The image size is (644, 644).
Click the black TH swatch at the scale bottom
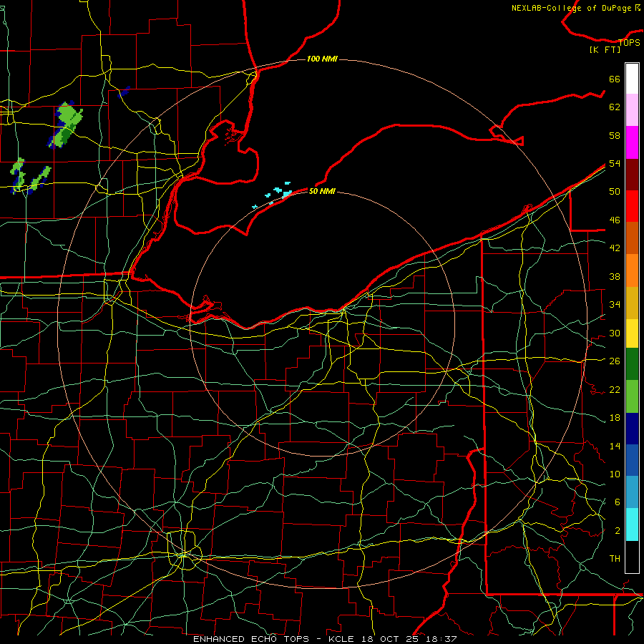632,557
